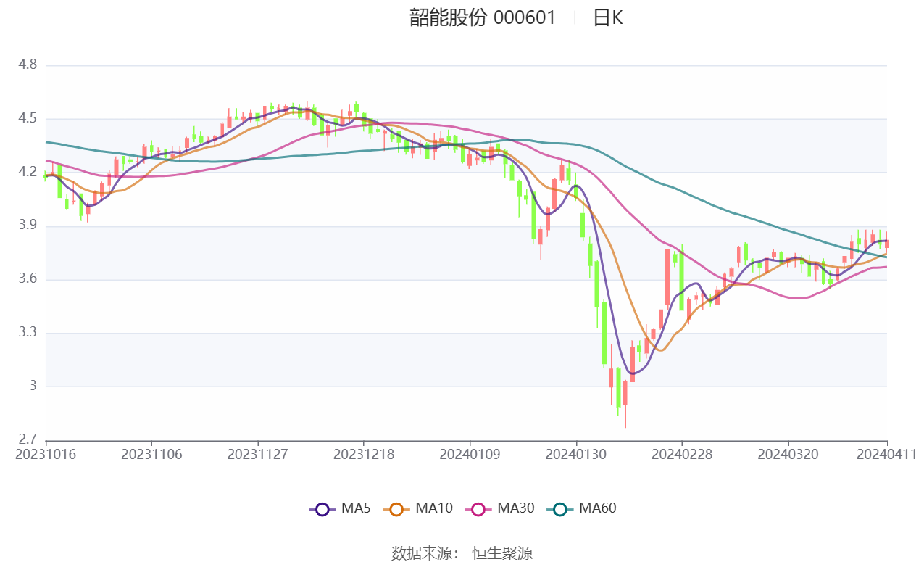
Task: Click the 20231127 date axis label
Action: pos(258,455)
